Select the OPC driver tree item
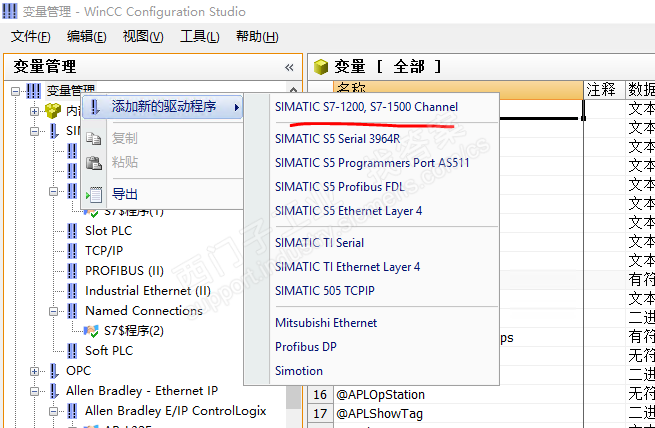The width and height of the screenshot is (655, 428). (x=79, y=371)
